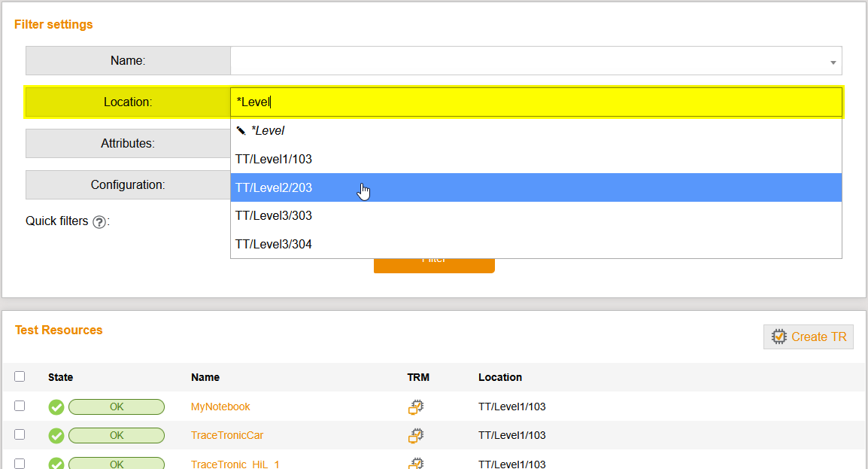
Task: Pick TT/Level3/304 suggestion option
Action: [x=274, y=245]
